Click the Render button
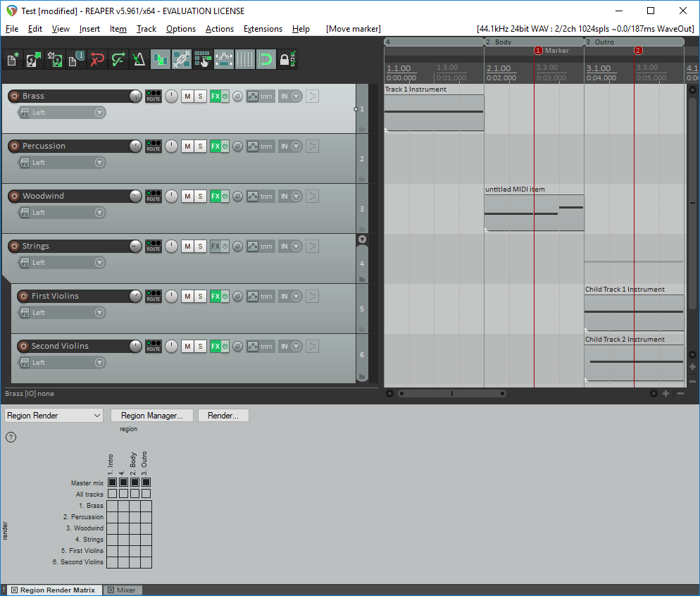Image resolution: width=700 pixels, height=596 pixels. click(223, 415)
